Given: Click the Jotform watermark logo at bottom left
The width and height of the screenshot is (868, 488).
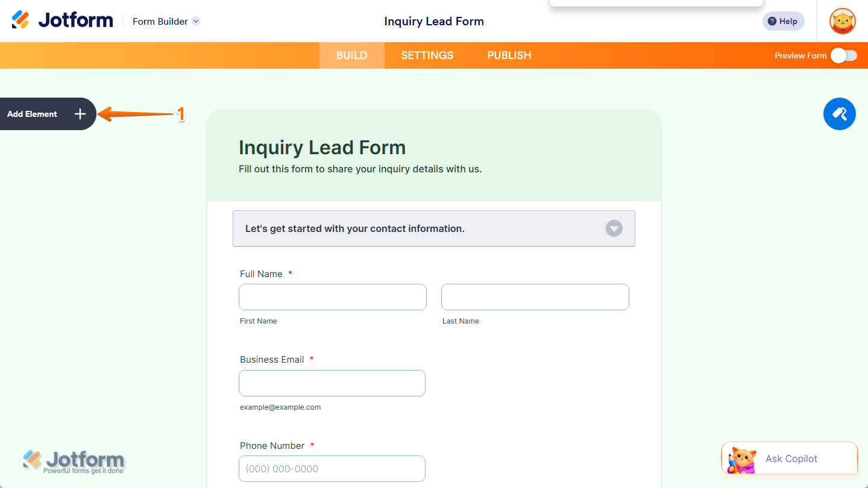Looking at the screenshot, I should (74, 460).
